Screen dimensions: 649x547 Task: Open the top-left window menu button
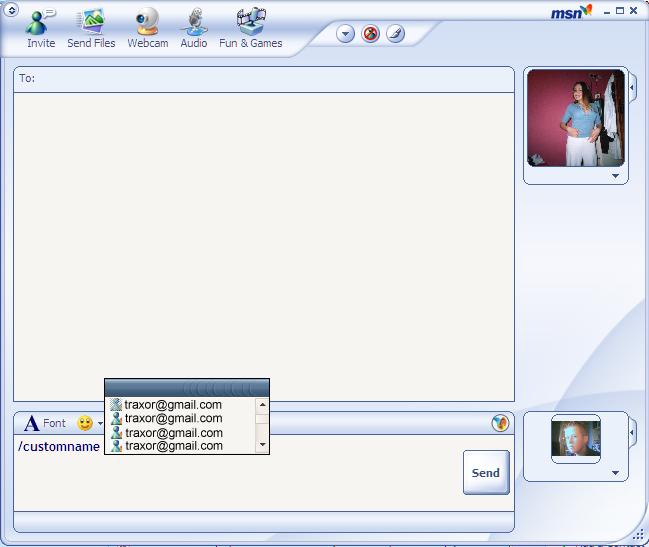point(12,10)
